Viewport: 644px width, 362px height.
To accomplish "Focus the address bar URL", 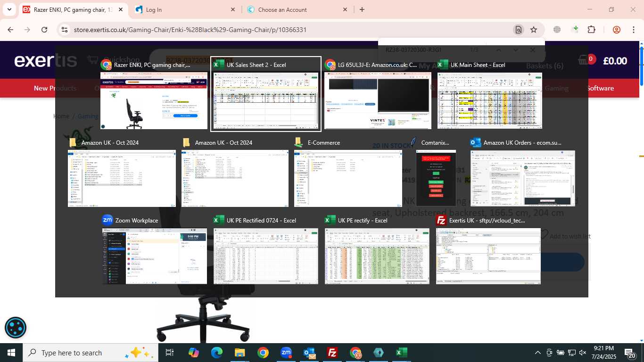I will coord(190,30).
